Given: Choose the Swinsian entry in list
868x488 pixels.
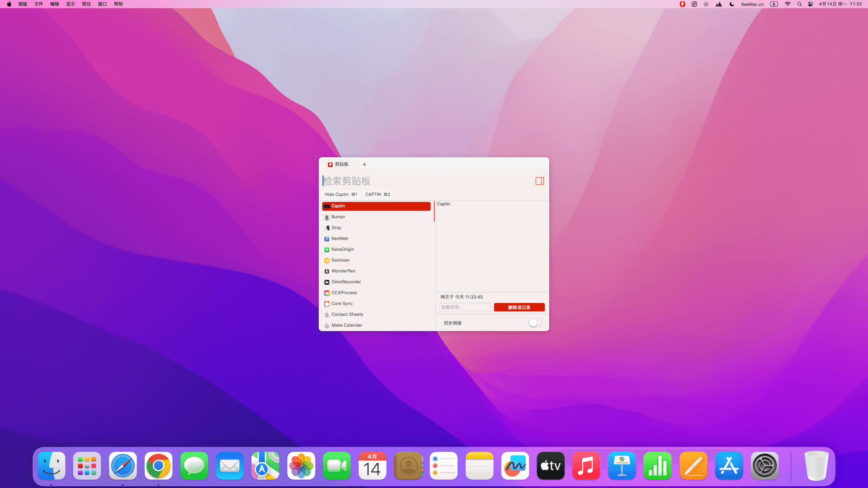Looking at the screenshot, I should 340,260.
